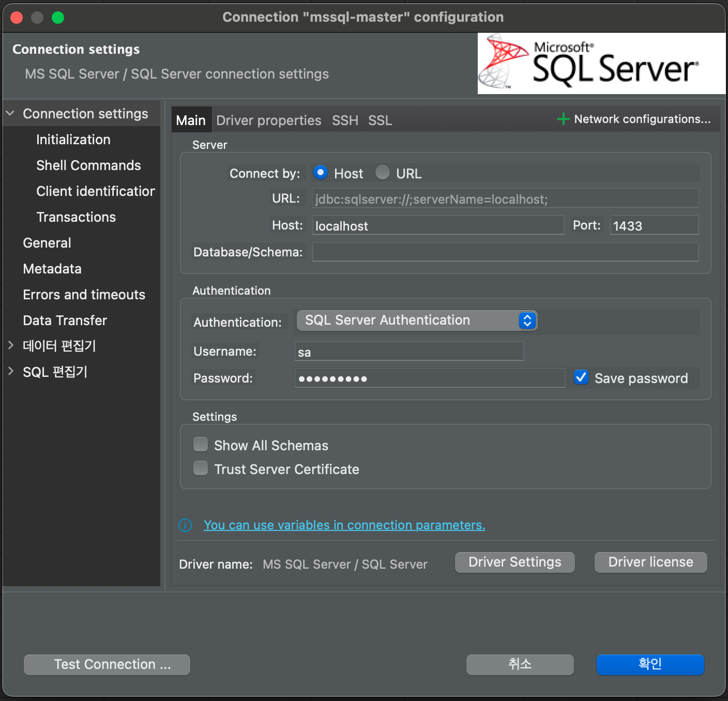728x701 pixels.
Task: Select the URL radio button
Action: click(x=383, y=172)
